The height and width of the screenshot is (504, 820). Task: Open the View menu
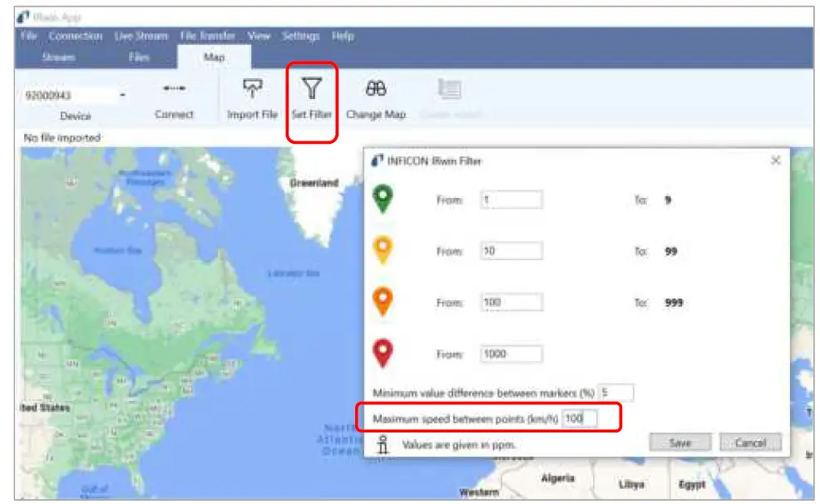click(x=259, y=36)
